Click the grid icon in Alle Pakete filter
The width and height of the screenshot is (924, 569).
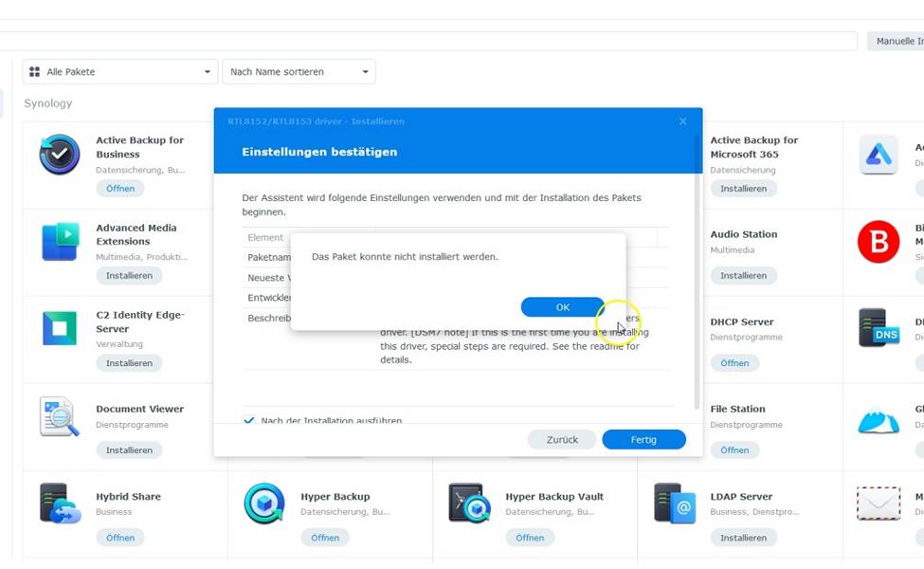point(35,71)
